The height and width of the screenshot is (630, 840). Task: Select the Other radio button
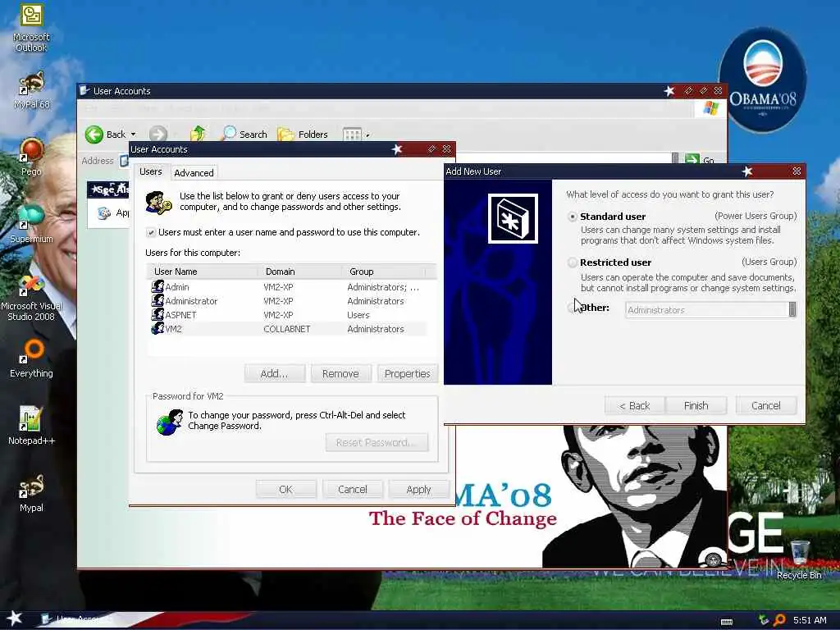572,308
